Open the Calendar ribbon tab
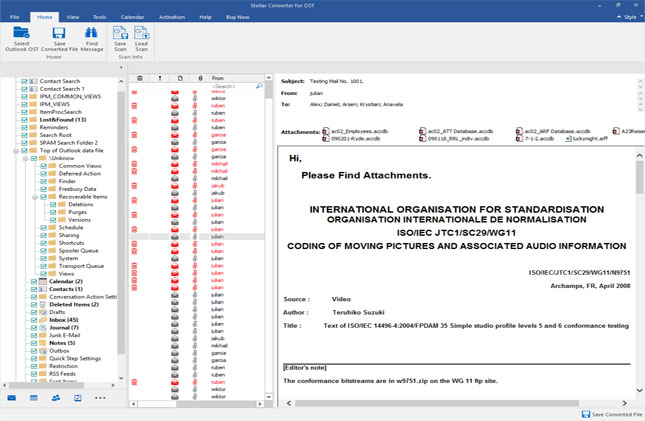This screenshot has height=421, width=645. [132, 17]
